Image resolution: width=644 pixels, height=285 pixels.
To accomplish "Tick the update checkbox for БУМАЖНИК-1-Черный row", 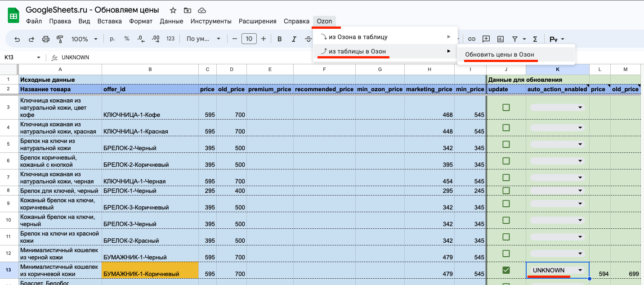I will point(506,254).
